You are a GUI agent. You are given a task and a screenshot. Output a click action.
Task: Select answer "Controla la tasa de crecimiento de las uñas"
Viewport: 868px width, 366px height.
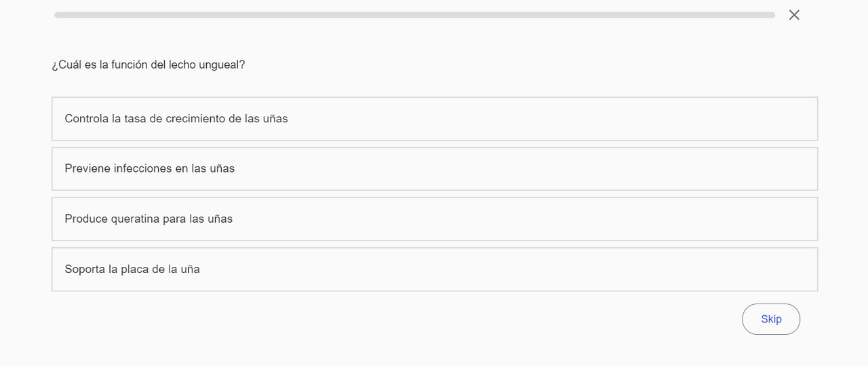point(434,119)
